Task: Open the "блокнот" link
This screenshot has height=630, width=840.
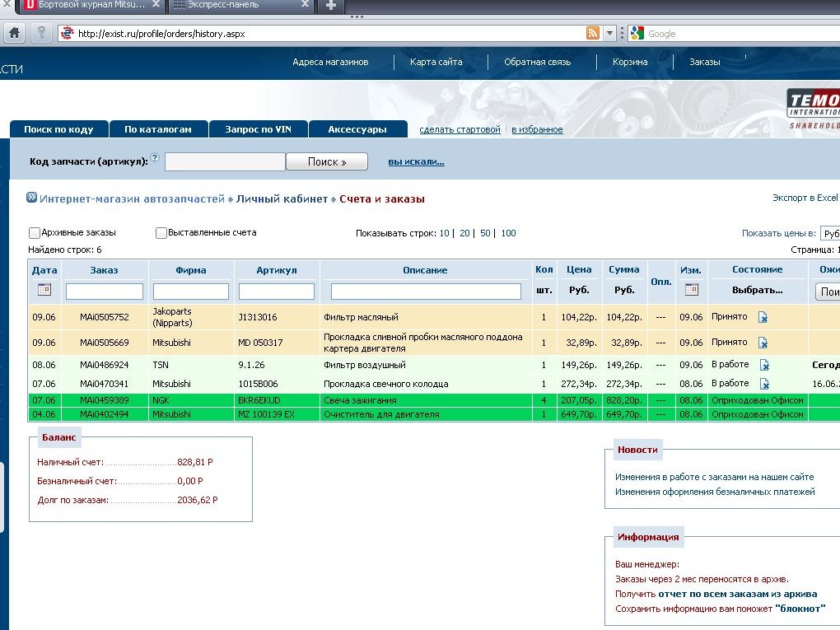Action: click(800, 609)
